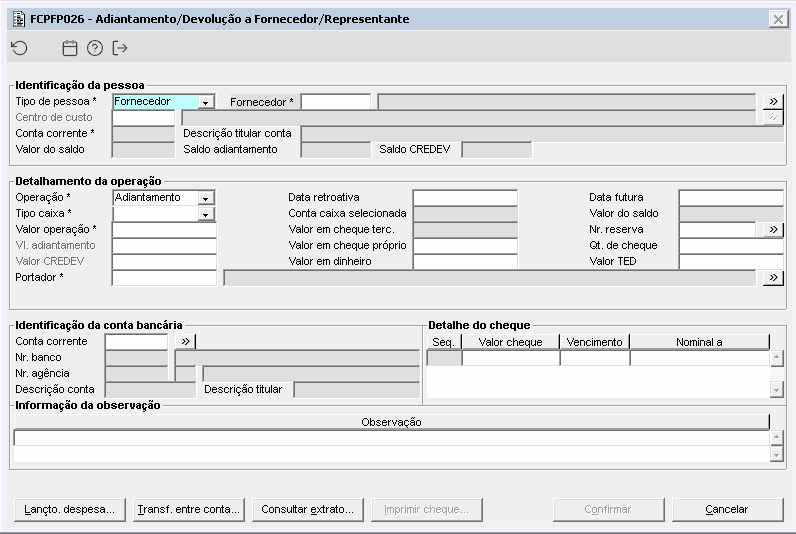
Task: Click the Saldo CREDEV label
Action: click(415, 150)
